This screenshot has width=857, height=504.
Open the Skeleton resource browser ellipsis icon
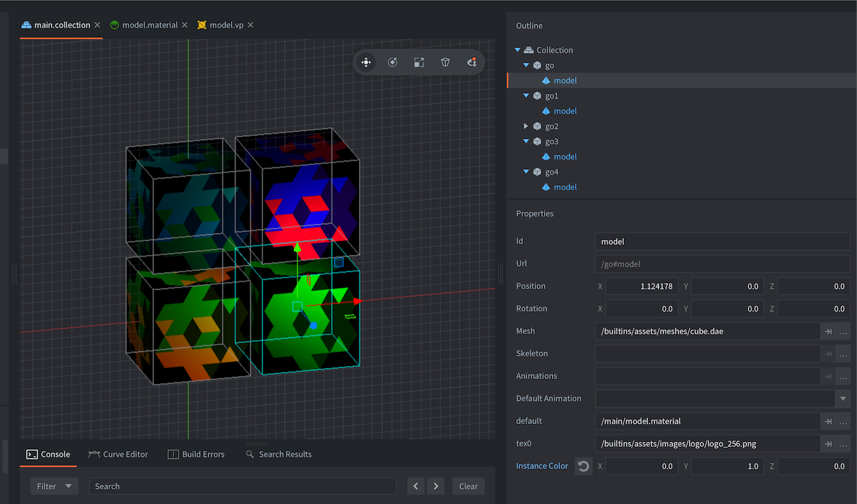pos(843,354)
